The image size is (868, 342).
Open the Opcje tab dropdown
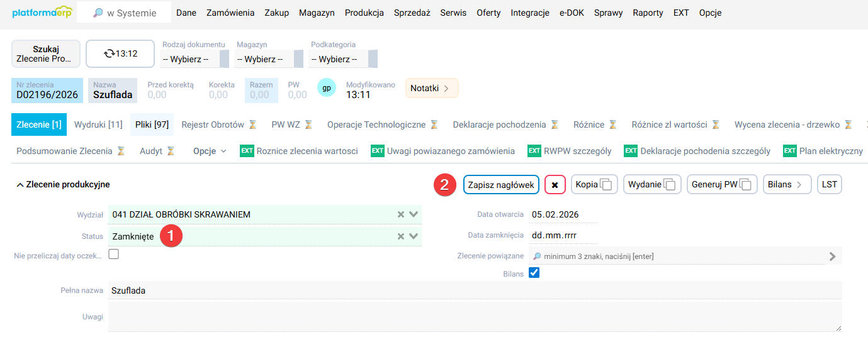(x=210, y=151)
